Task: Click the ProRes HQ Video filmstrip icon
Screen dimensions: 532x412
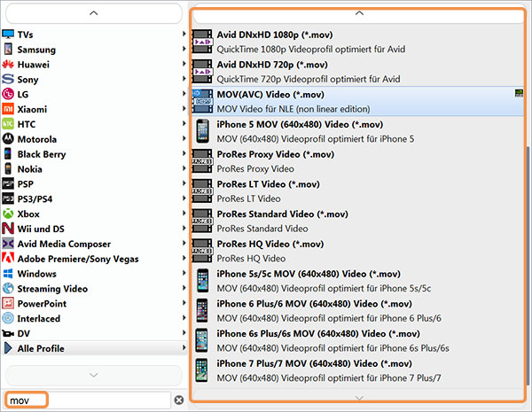Action: coord(202,251)
